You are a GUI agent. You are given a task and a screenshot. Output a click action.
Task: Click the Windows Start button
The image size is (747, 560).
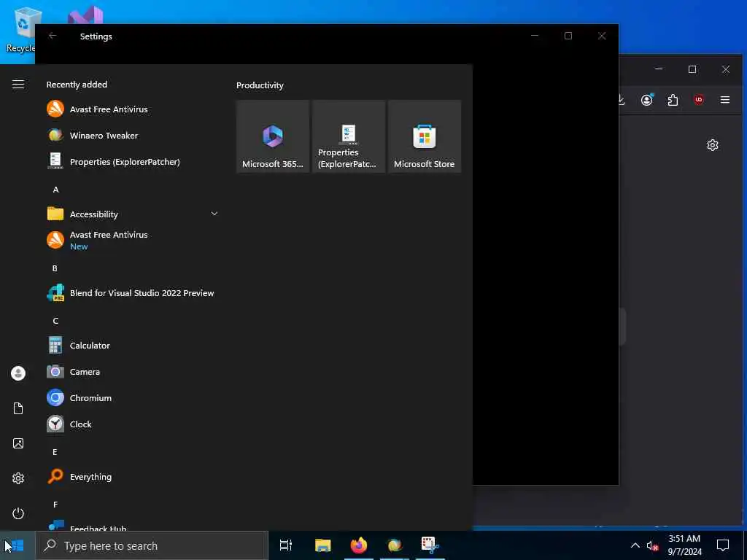pos(18,545)
